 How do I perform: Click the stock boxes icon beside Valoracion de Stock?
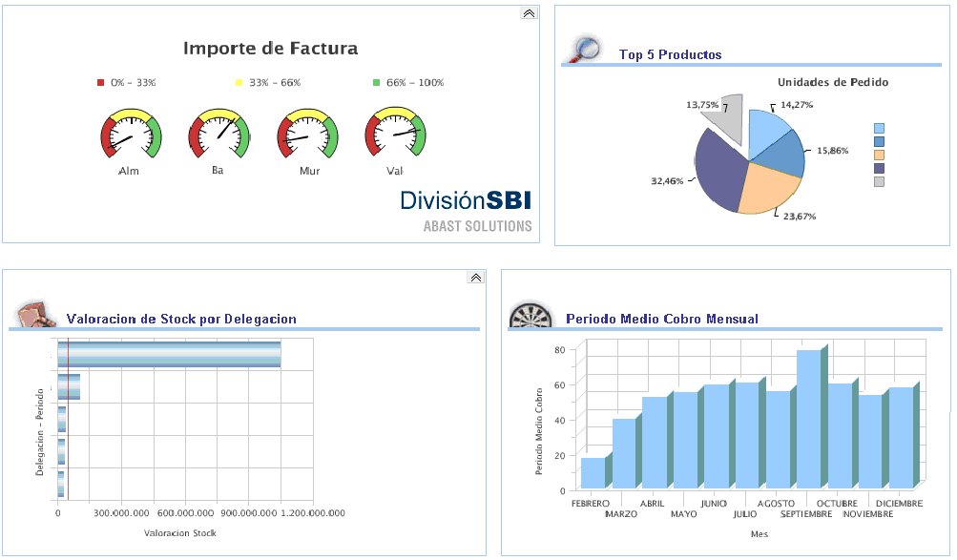pyautogui.click(x=33, y=314)
